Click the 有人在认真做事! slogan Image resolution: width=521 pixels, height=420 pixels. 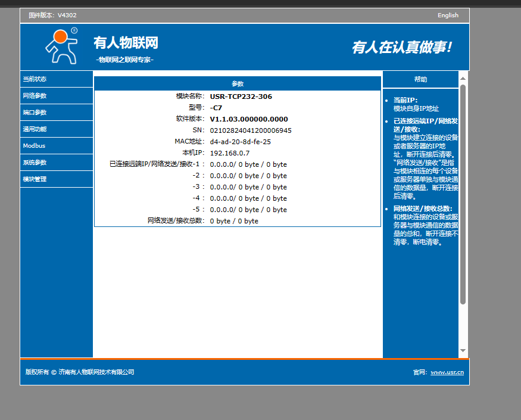(x=402, y=47)
